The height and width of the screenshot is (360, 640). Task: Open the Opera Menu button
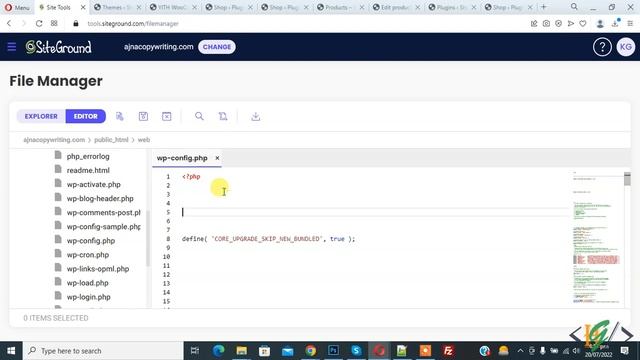tap(17, 7)
